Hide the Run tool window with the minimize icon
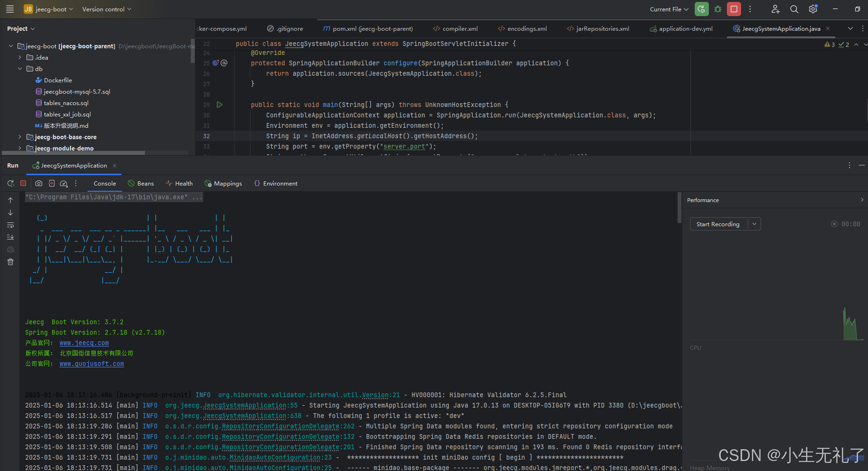868x471 pixels. coord(862,165)
